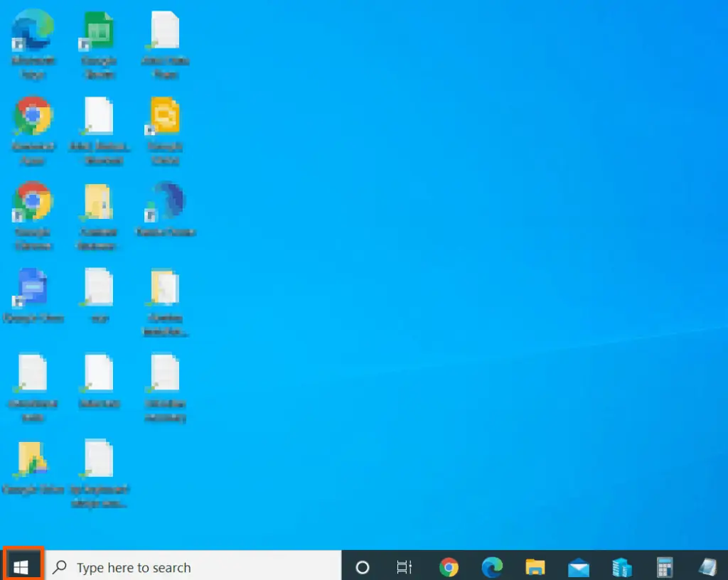Click the blue server-style taskbar icon
Image resolution: width=728 pixels, height=580 pixels.
[x=621, y=567]
